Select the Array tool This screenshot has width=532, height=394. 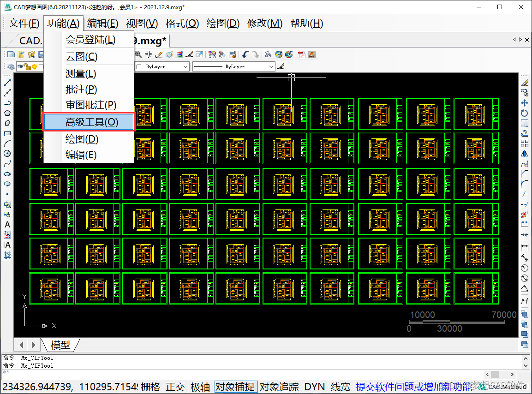tap(525, 143)
